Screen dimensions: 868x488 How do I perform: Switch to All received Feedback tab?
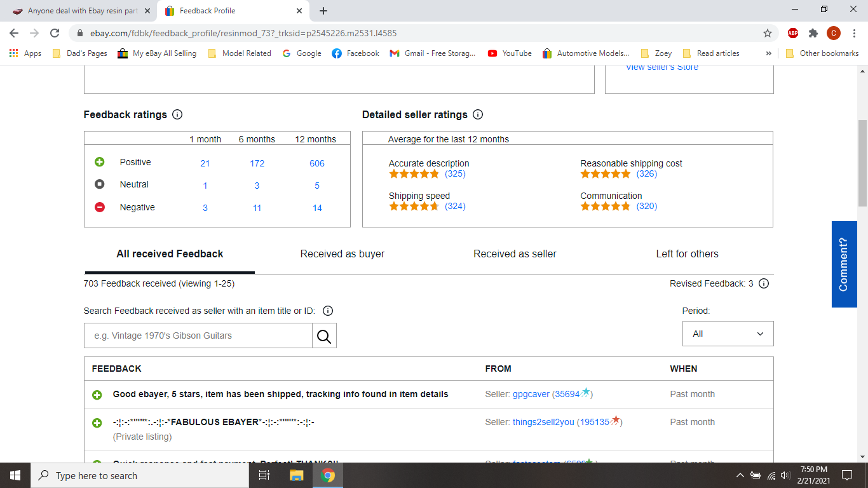[170, 254]
